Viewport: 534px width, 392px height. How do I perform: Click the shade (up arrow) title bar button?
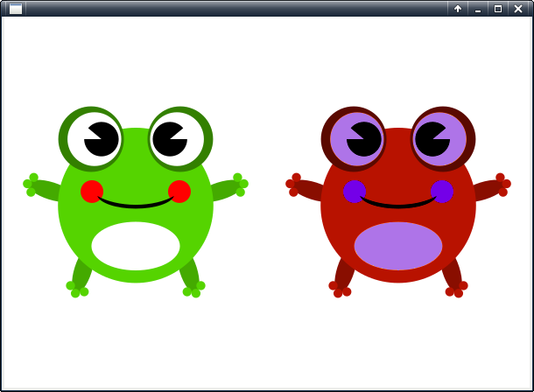457,9
